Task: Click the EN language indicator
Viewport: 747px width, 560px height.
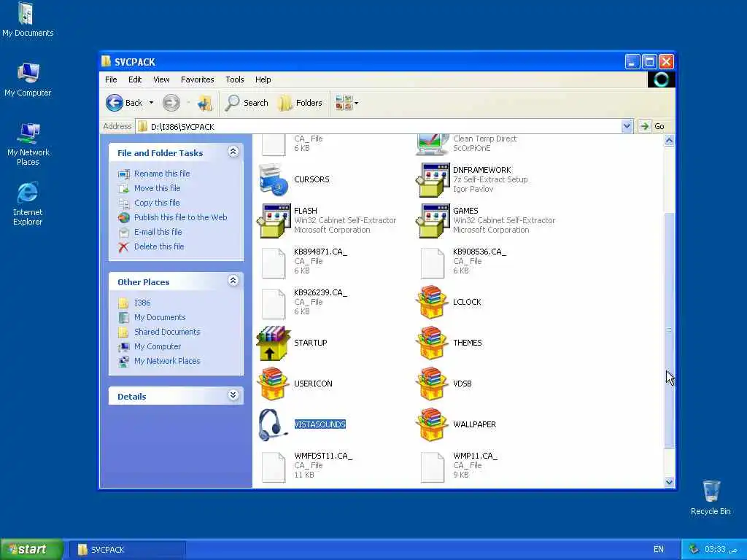Action: [659, 550]
